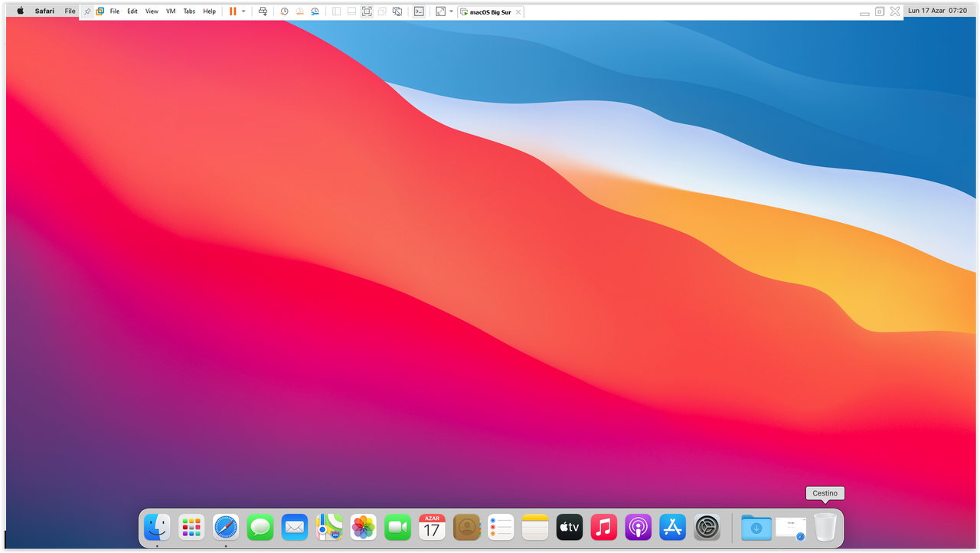Open the snapshot manager

[315, 11]
